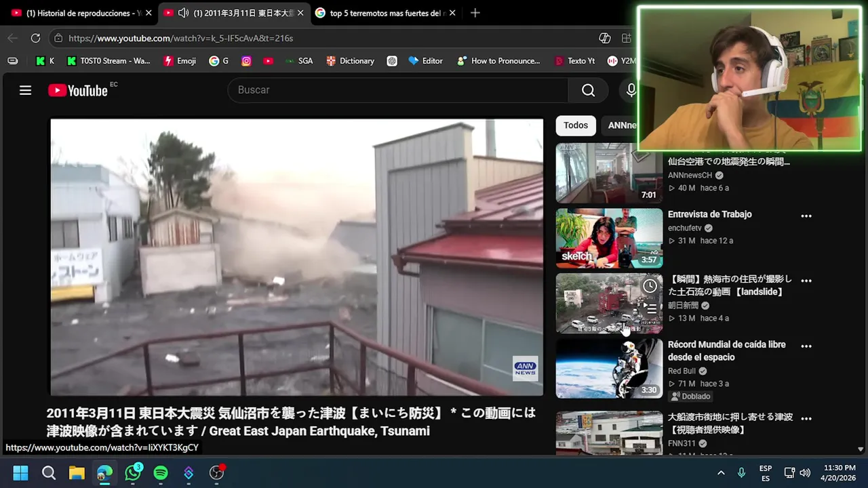Open the YouTube bookmark icon
This screenshot has height=488, width=868.
point(268,61)
